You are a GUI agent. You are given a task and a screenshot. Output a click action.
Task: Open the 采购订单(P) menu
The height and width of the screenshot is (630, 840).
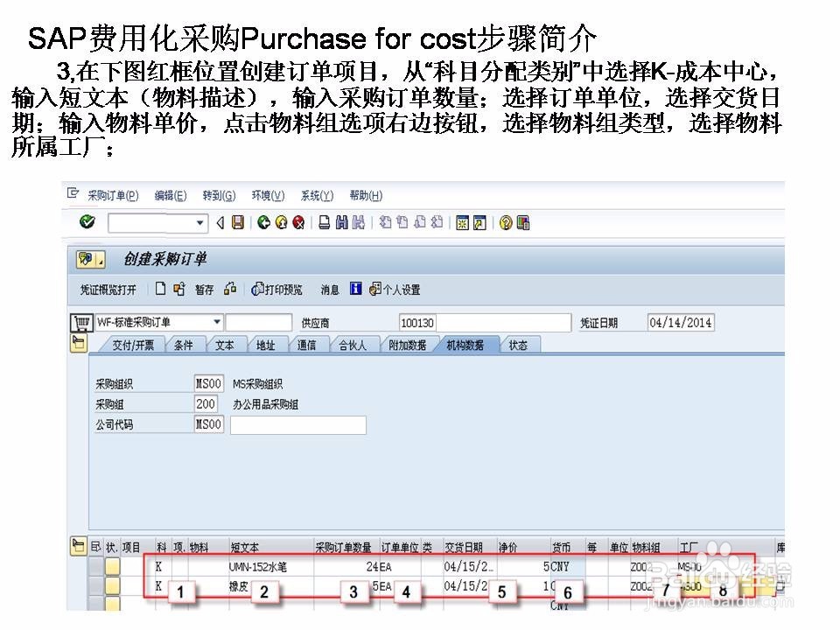click(x=113, y=195)
